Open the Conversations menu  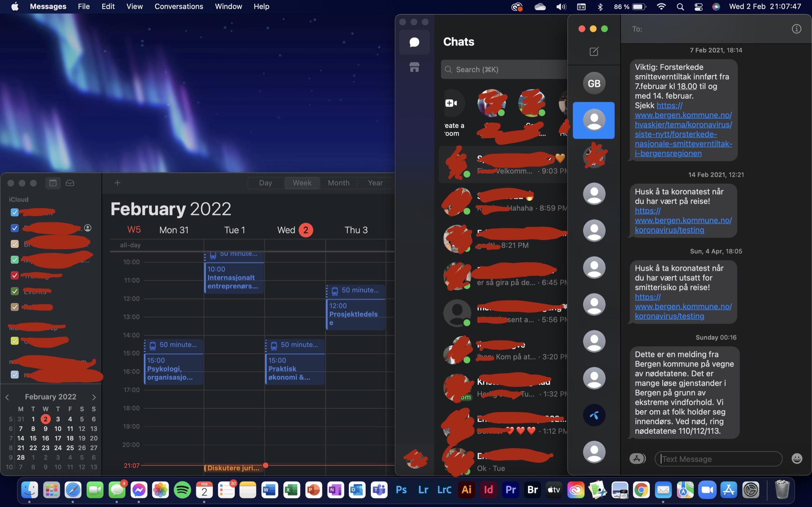click(x=178, y=6)
